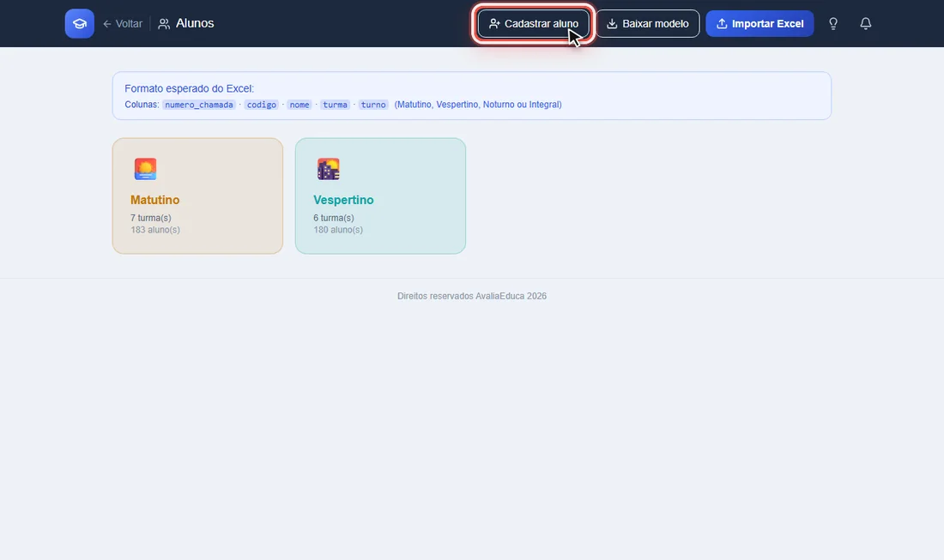Click the '183 aluno(s)' count
The width and height of the screenshot is (944, 560).
click(155, 230)
